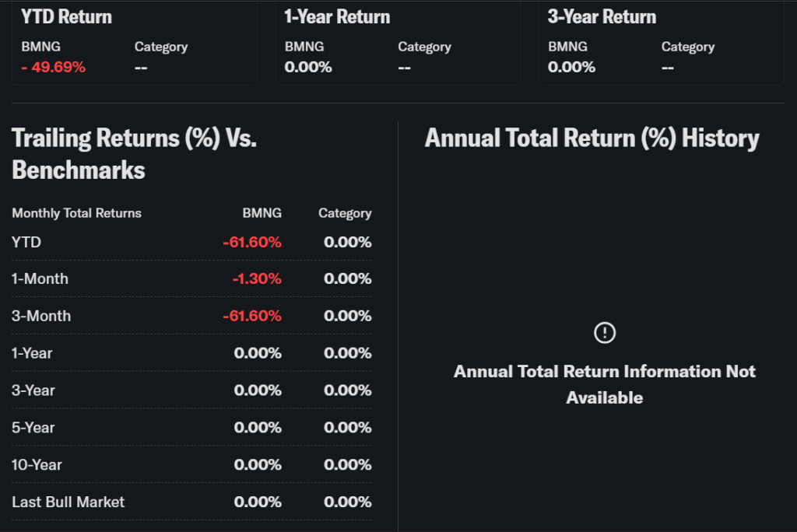The width and height of the screenshot is (797, 532).
Task: Click Category column header in returns table
Action: click(x=345, y=213)
